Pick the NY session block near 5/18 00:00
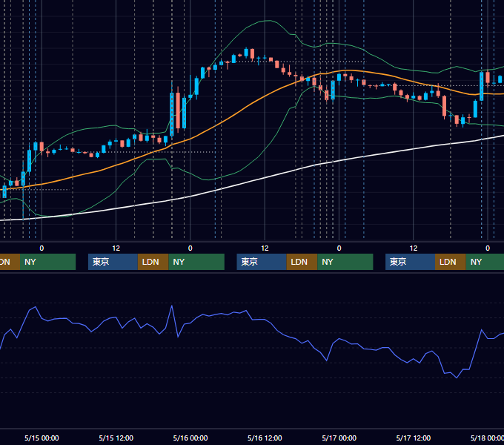 click(x=485, y=262)
